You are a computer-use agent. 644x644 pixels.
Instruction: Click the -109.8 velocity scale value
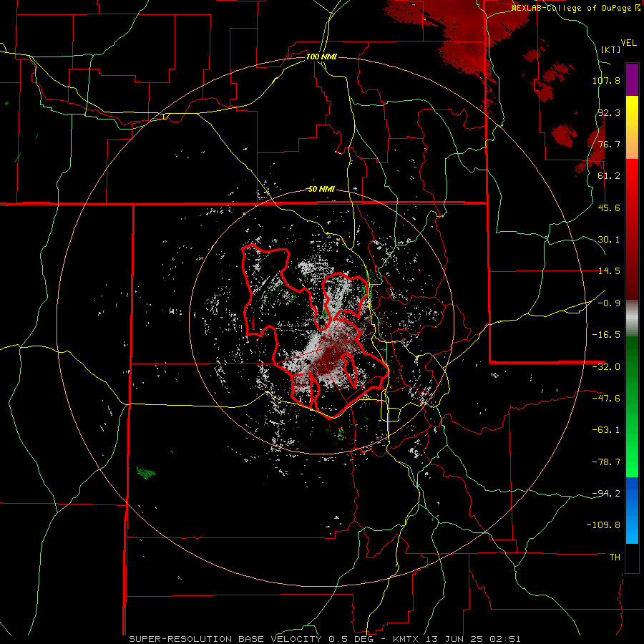tap(603, 525)
